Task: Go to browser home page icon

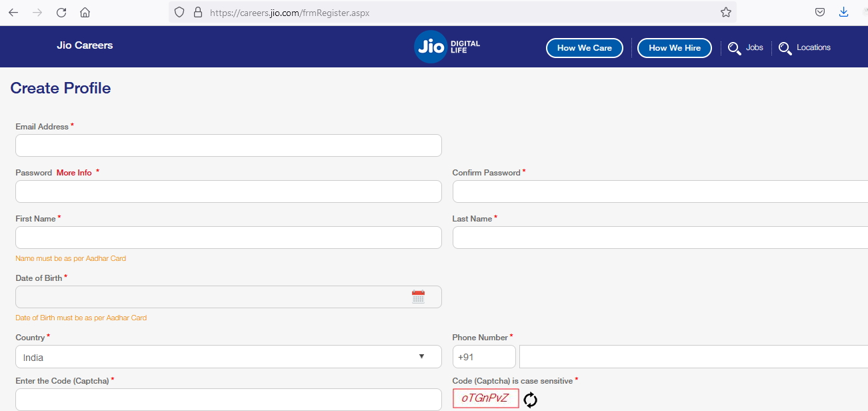Action: click(x=85, y=13)
